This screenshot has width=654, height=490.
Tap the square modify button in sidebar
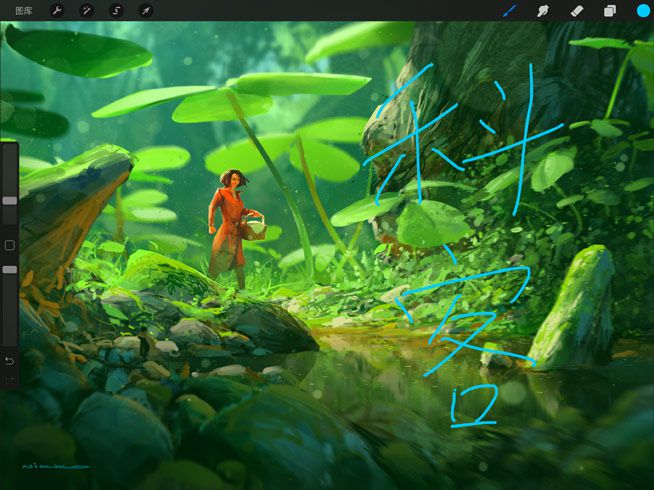[10, 245]
